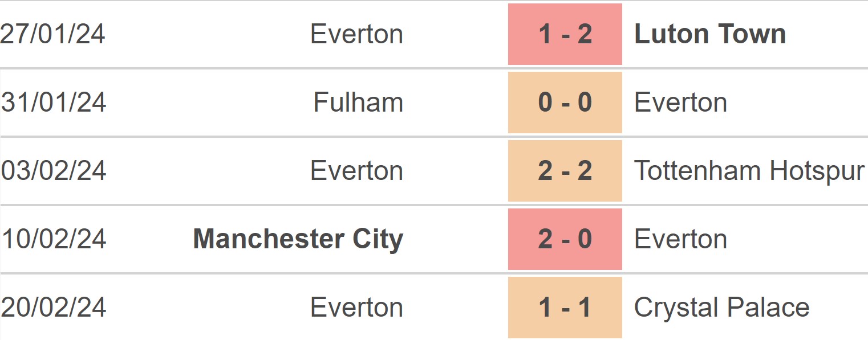The image size is (868, 340).
Task: Select the 1 - 1 Crystal Palace score
Action: click(565, 308)
